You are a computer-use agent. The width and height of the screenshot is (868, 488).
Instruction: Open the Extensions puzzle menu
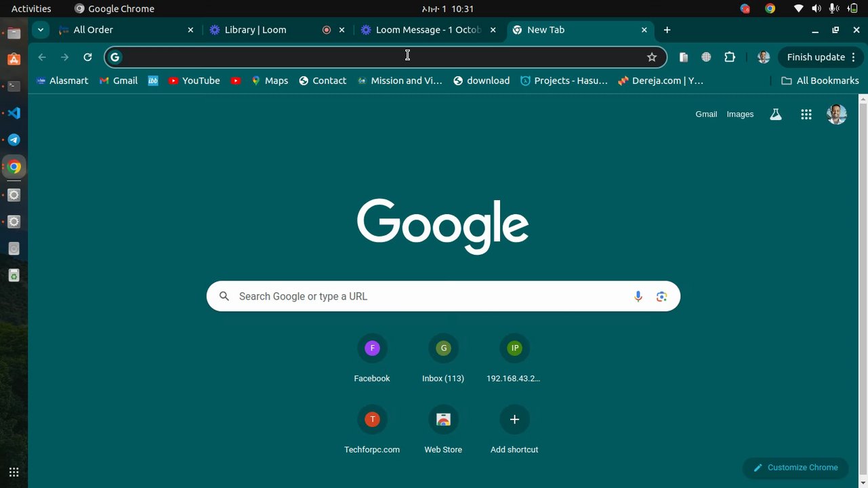point(730,57)
